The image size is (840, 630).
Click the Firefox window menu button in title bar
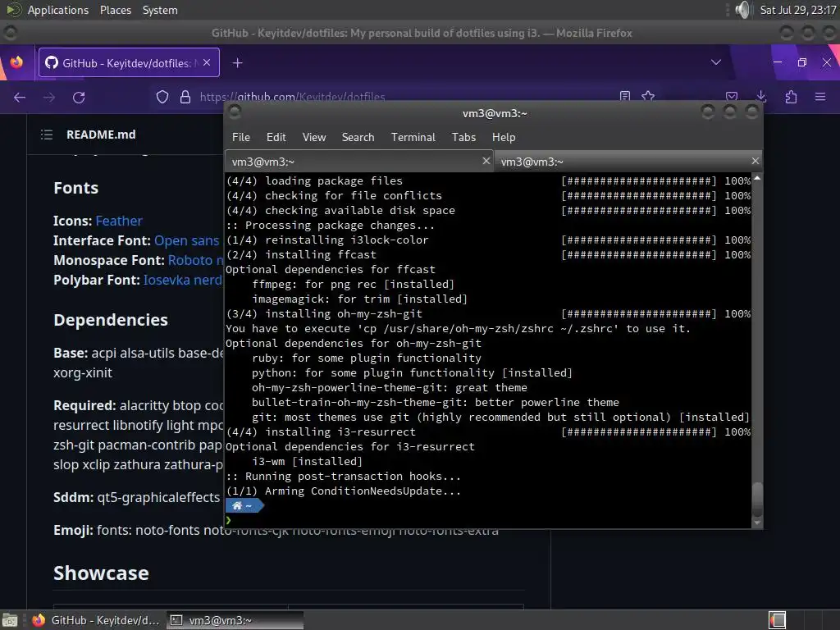[x=10, y=33]
